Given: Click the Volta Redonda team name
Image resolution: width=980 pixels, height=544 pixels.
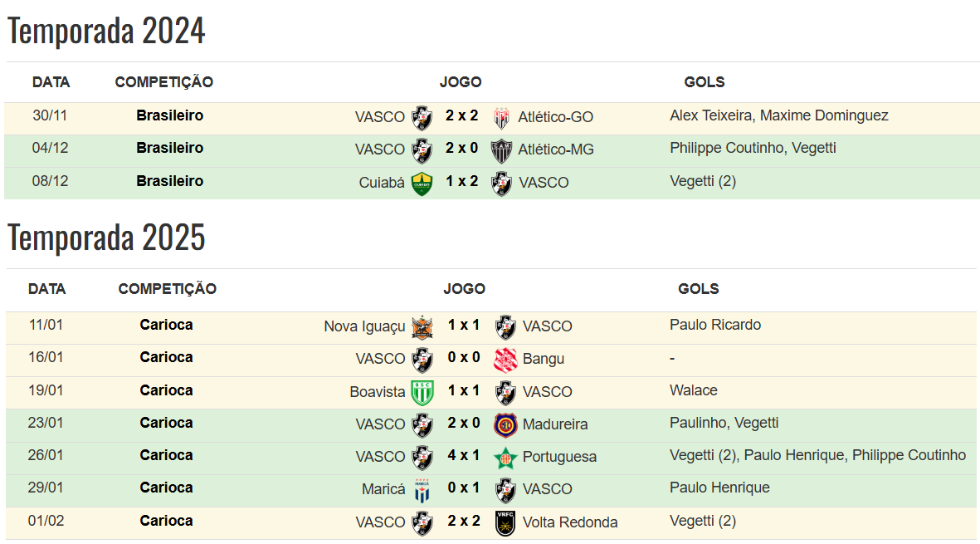Looking at the screenshot, I should coord(570,522).
